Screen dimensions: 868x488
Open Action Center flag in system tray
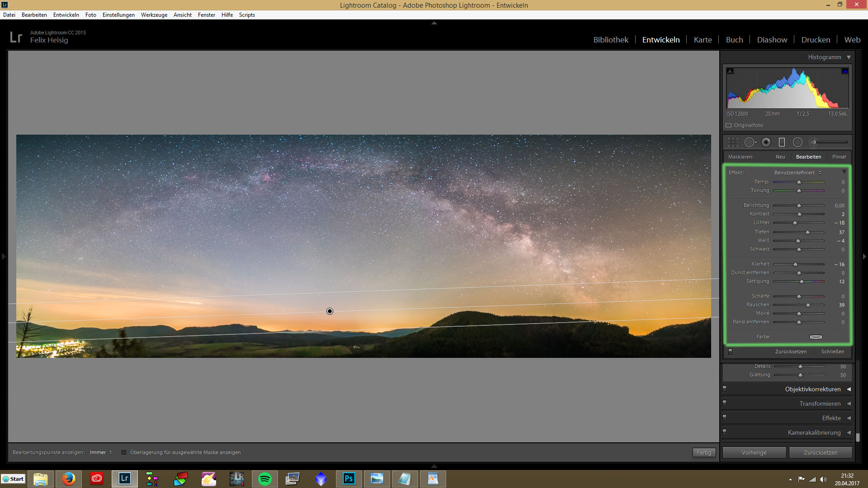[x=801, y=479]
